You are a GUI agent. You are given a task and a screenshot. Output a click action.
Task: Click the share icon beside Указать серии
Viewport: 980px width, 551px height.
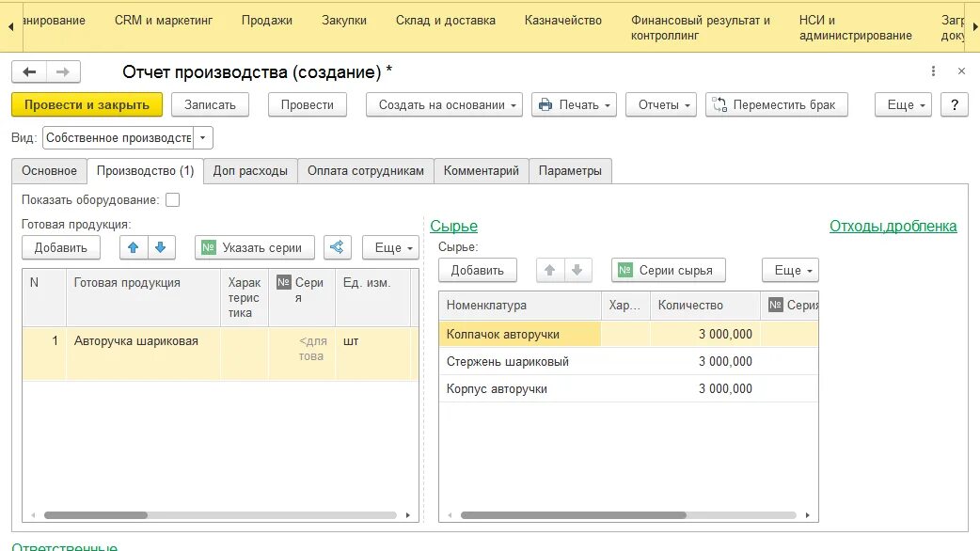click(x=337, y=247)
